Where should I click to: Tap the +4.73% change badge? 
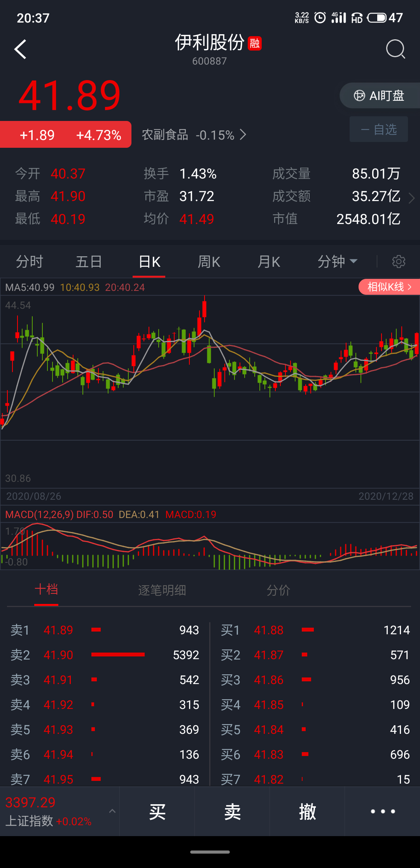(x=99, y=135)
